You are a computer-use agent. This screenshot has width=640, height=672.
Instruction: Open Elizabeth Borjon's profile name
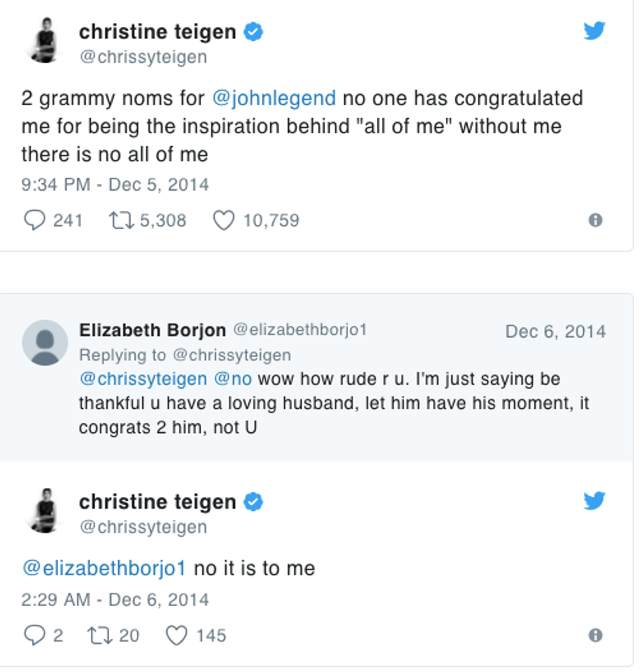[x=152, y=330]
